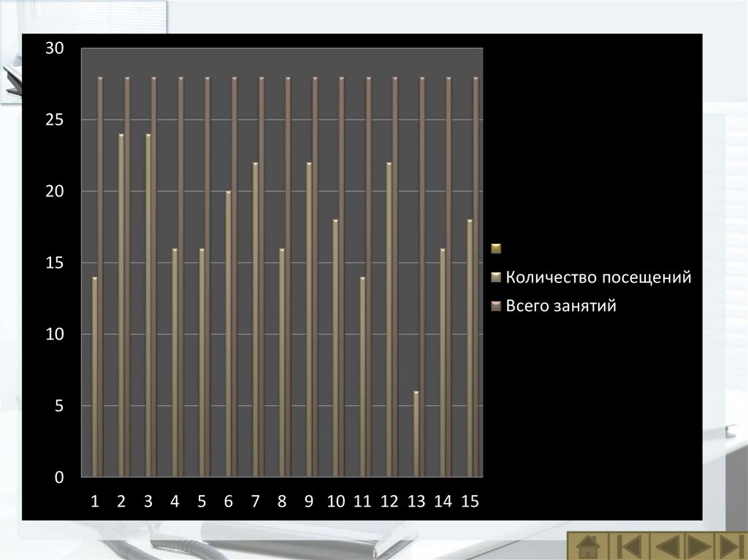Screen dimensions: 748x560
Task: Go to the home slide via house icon
Action: (588, 545)
